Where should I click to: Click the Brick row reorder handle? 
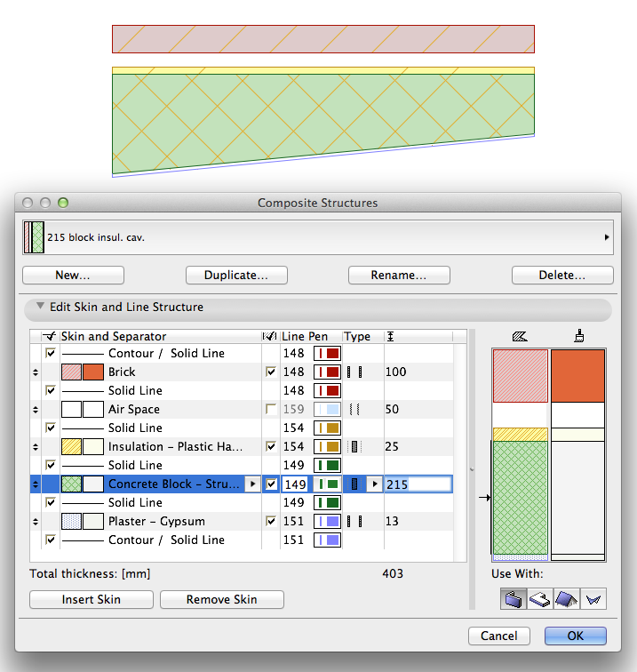[36, 372]
